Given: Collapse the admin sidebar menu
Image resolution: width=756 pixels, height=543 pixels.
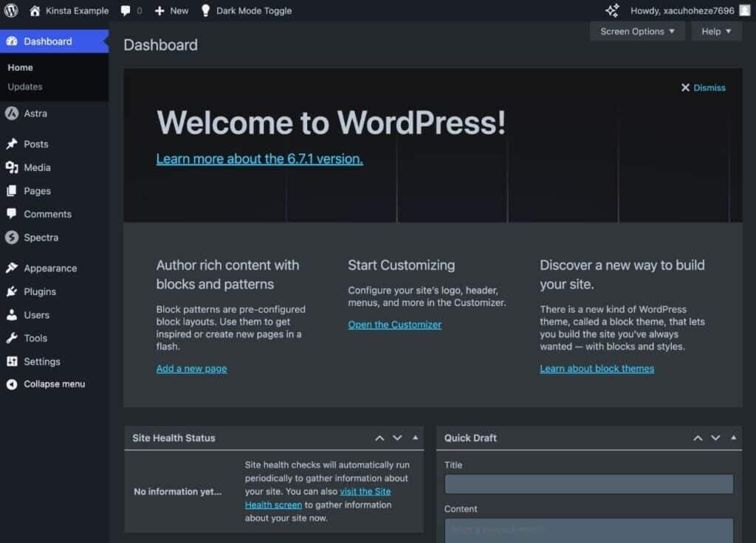Looking at the screenshot, I should [54, 384].
